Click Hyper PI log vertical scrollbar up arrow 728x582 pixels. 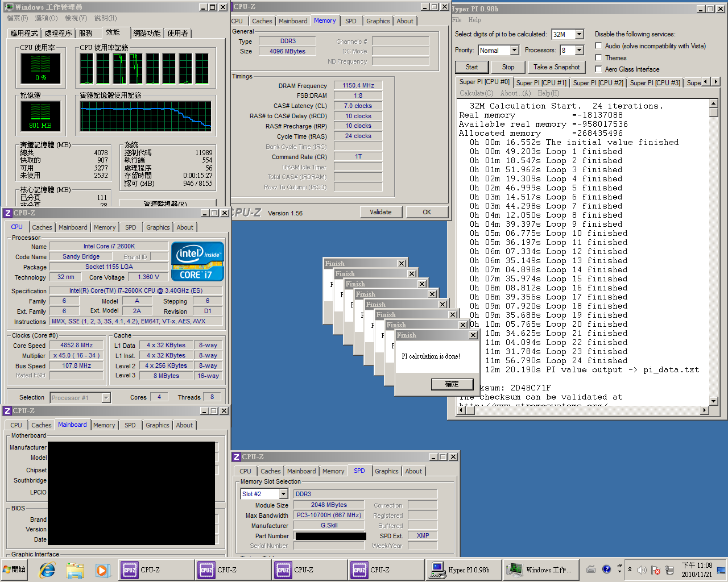(x=714, y=103)
